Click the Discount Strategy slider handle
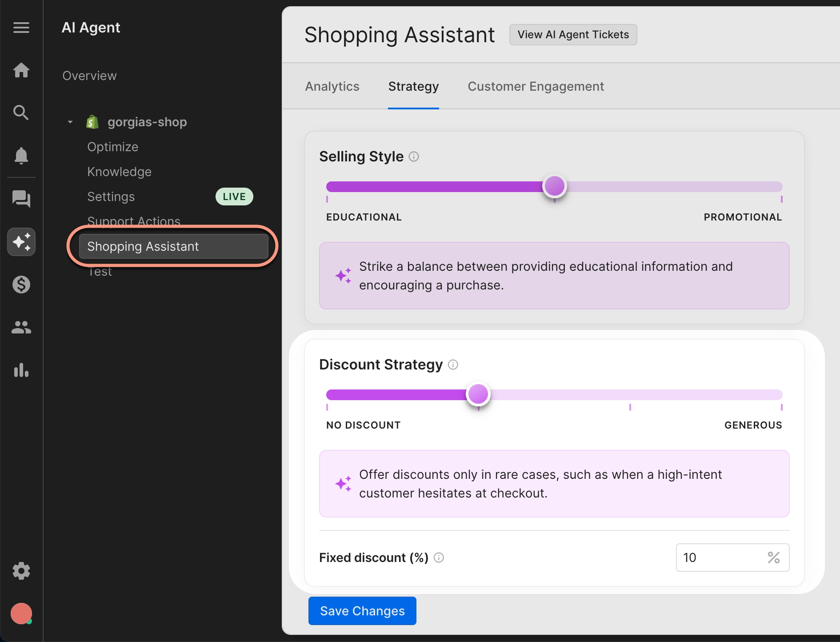Screen dimensions: 840x642 click(478, 394)
